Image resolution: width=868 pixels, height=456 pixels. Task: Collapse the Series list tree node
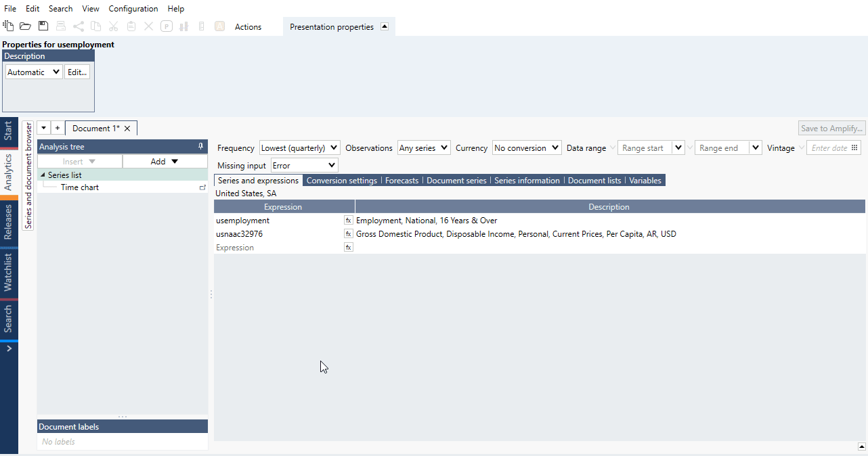pyautogui.click(x=43, y=175)
